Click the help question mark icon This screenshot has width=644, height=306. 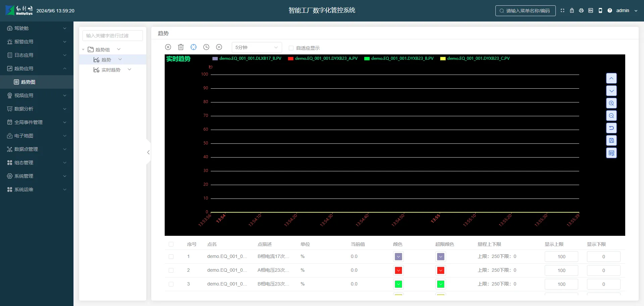click(610, 10)
